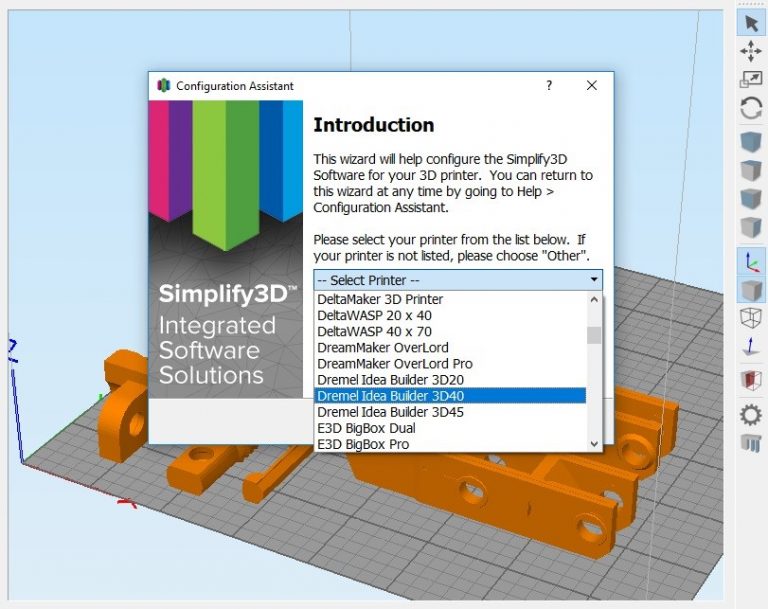
Task: Select the normal selection arrow tool
Action: pyautogui.click(x=751, y=23)
